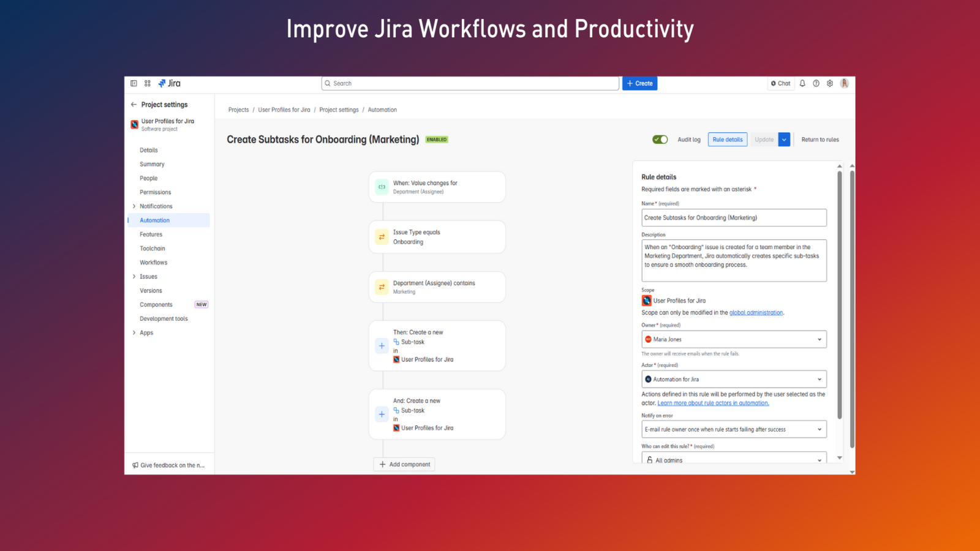Click the megaphone Give feedback icon
The image size is (980, 551).
click(x=135, y=465)
